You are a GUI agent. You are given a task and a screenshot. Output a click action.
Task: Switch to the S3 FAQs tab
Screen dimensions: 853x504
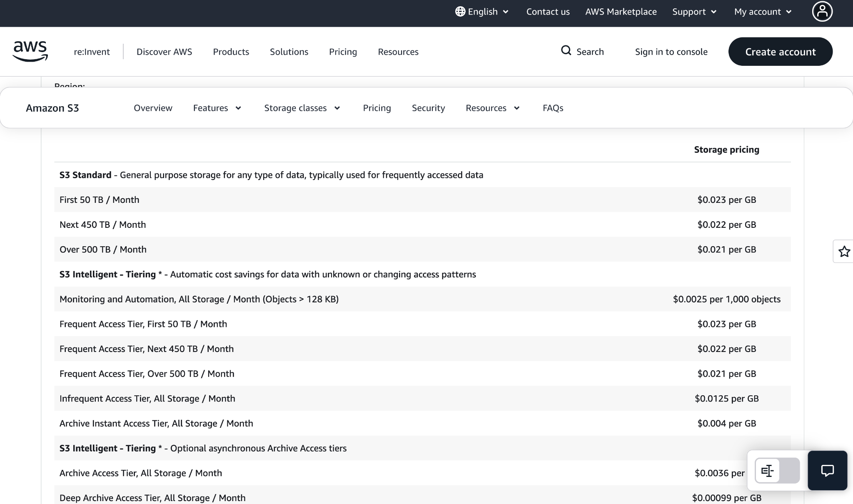(553, 108)
